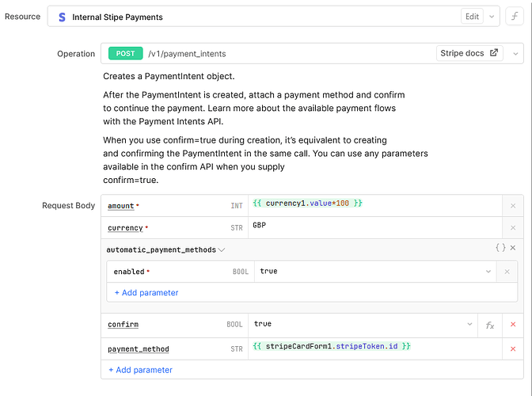Open the confirm true dropdown

(363, 324)
